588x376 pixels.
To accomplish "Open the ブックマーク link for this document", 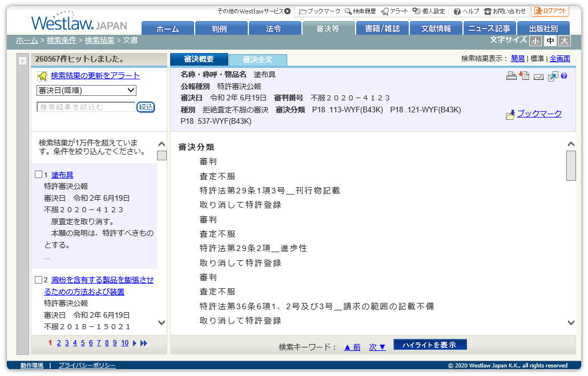I will pyautogui.click(x=537, y=114).
